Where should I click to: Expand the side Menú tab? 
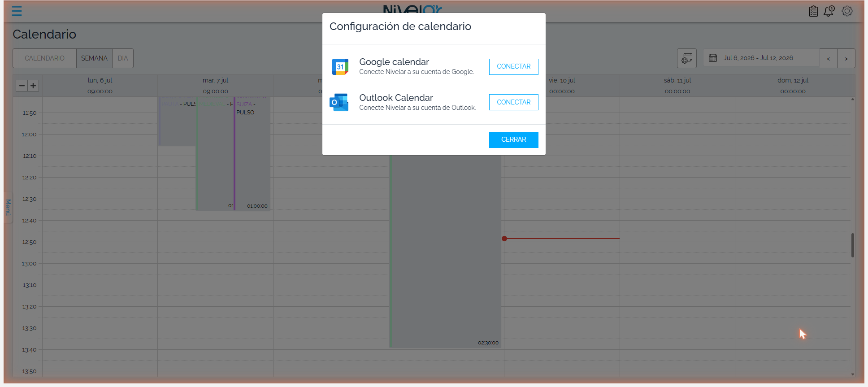pos(8,208)
